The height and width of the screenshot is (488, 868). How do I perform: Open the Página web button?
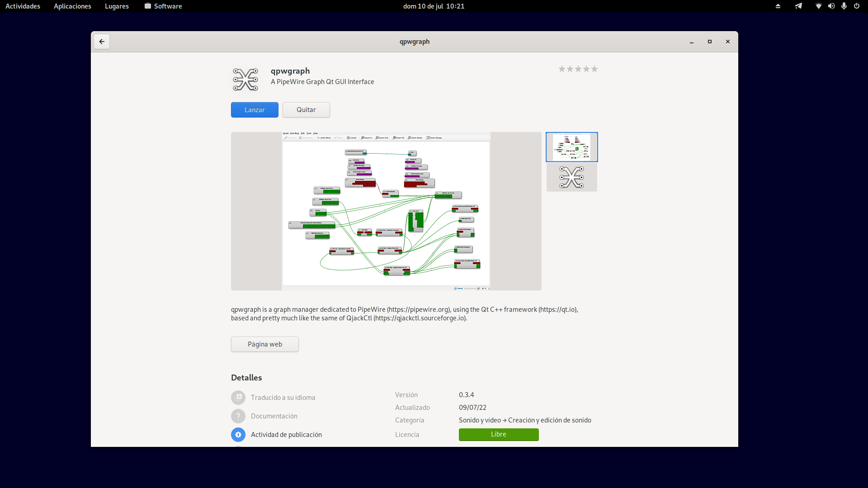click(x=265, y=344)
